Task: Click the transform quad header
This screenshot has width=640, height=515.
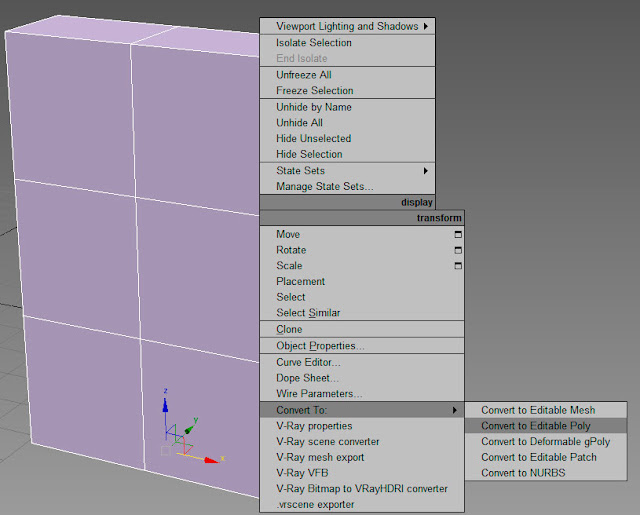Action: [x=362, y=218]
